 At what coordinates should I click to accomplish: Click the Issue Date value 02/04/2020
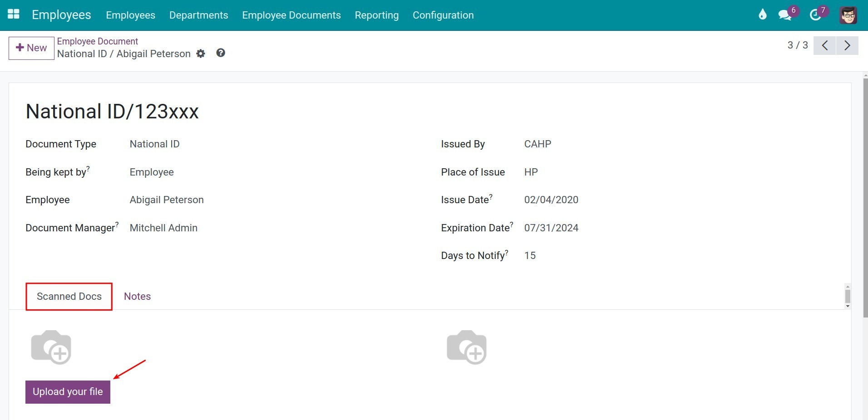pos(551,200)
